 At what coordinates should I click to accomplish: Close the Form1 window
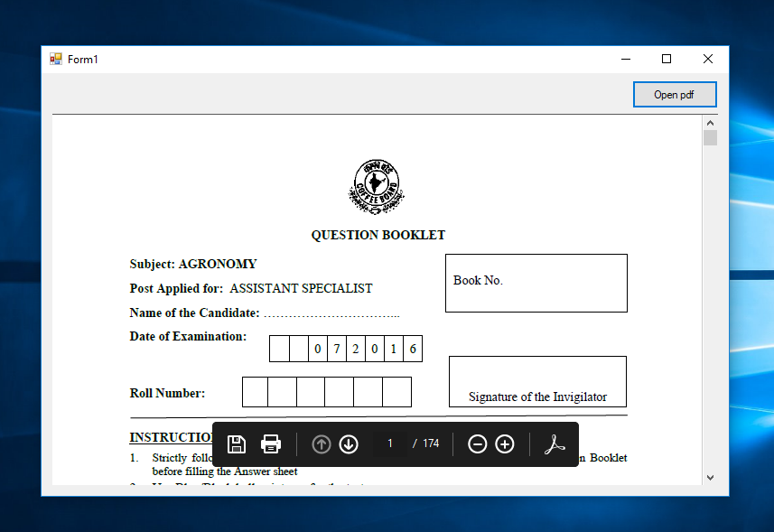(x=708, y=60)
